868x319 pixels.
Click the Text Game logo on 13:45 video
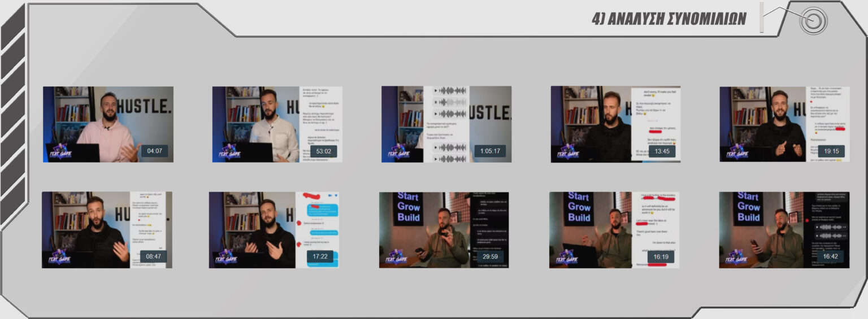[568, 151]
